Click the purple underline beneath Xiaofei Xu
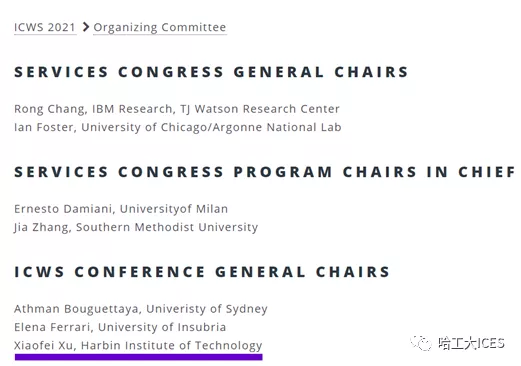Viewport: 521px width, 366px height. (x=139, y=357)
